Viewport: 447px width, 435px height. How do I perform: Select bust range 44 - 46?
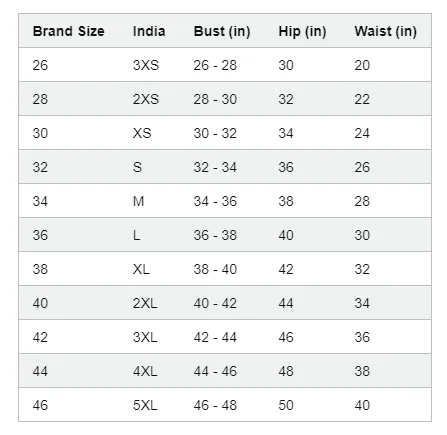click(215, 371)
